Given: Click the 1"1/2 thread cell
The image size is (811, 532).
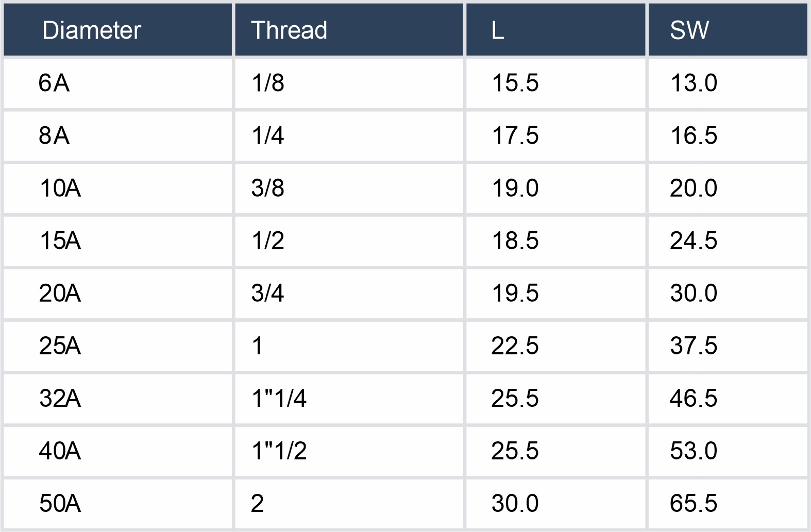Looking at the screenshot, I should click(279, 451).
